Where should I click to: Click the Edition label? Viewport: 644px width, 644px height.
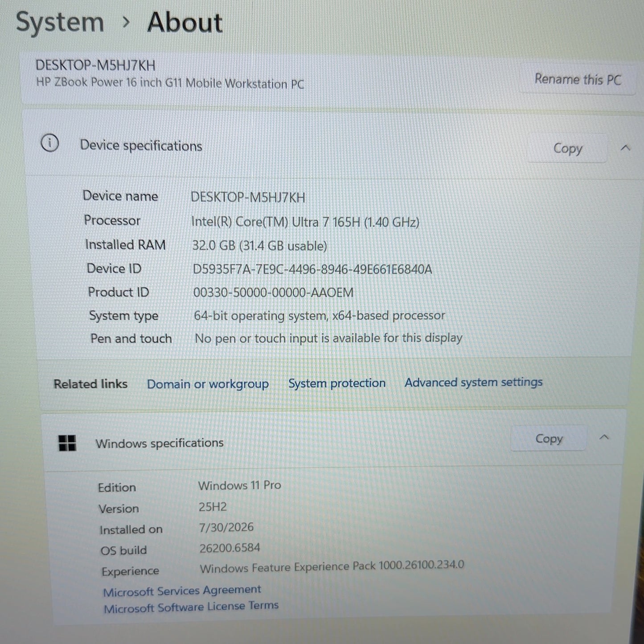[x=117, y=487]
